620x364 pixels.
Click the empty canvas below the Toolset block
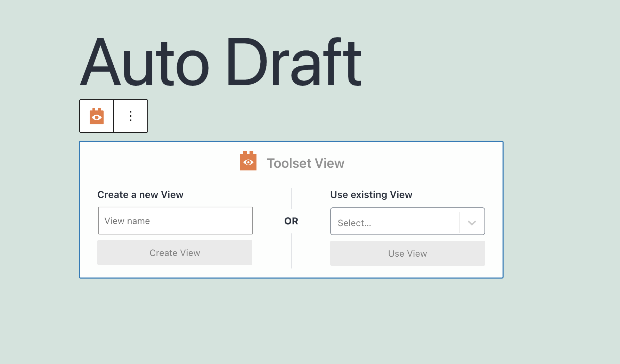point(291,320)
